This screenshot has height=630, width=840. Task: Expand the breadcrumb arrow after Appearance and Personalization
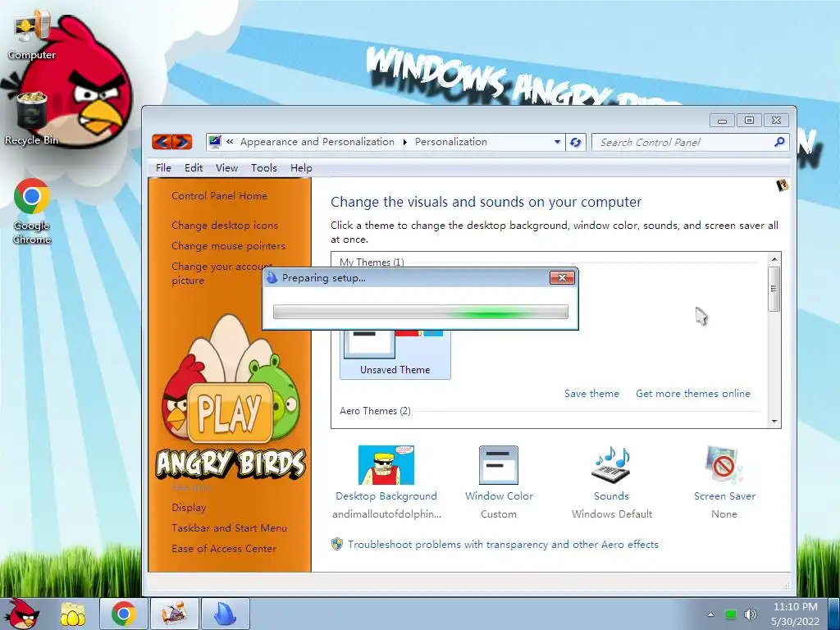(x=404, y=142)
